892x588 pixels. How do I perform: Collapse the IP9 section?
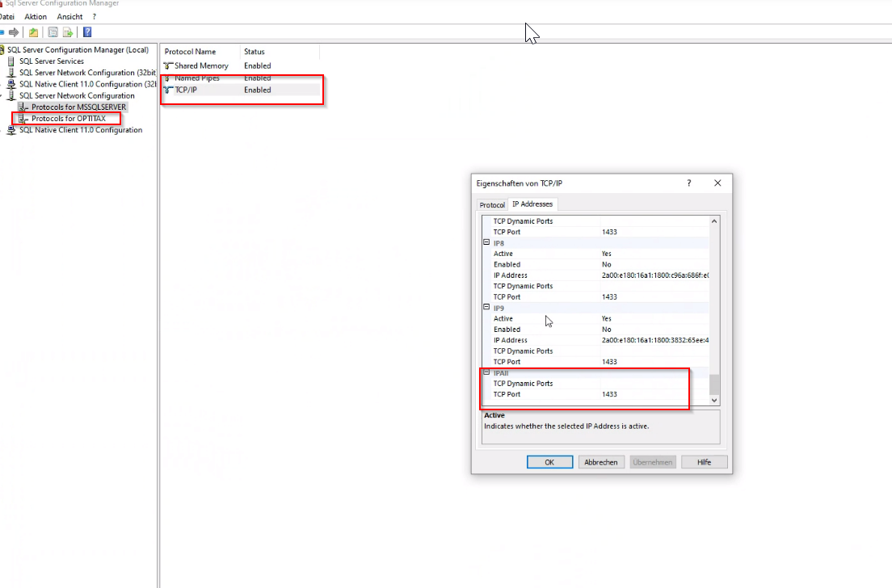[486, 308]
